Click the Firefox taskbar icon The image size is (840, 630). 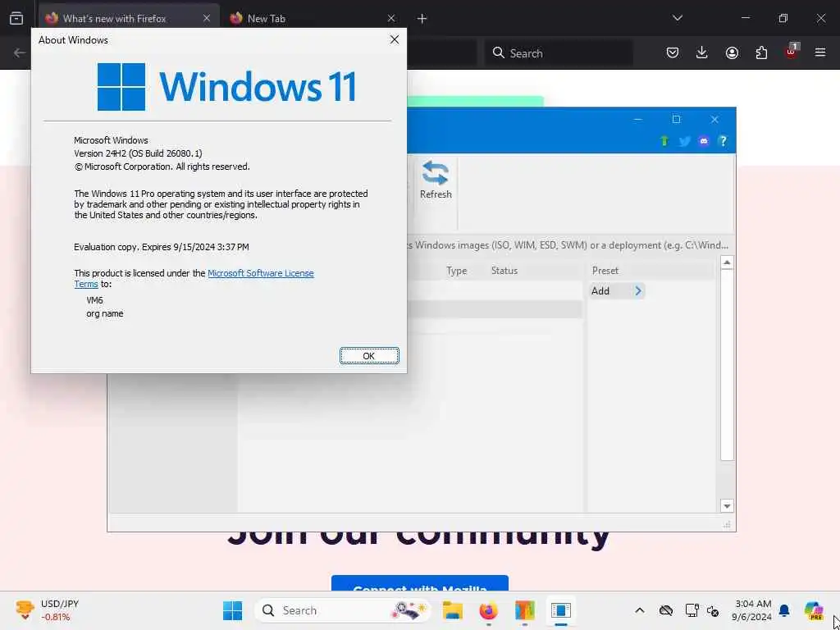pyautogui.click(x=489, y=610)
